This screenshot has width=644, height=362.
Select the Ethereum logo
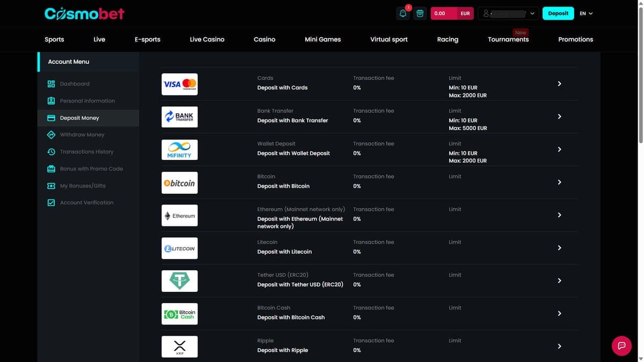180,216
